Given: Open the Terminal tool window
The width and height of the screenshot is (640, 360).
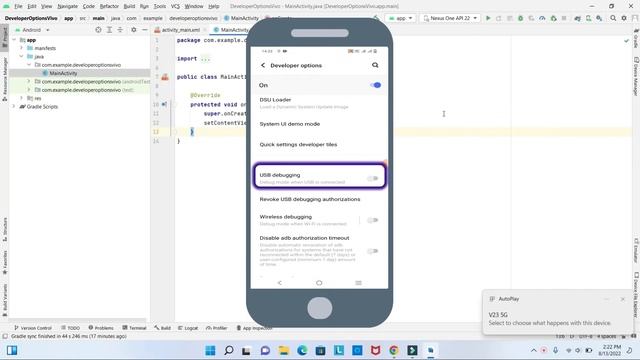Looking at the screenshot, I should pos(134,328).
